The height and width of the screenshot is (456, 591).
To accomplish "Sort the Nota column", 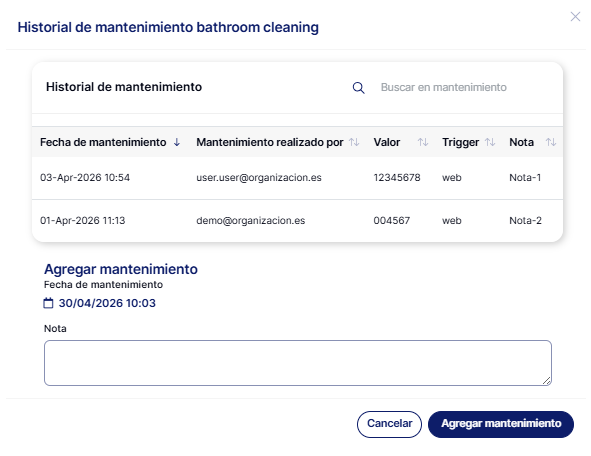I will tap(551, 142).
